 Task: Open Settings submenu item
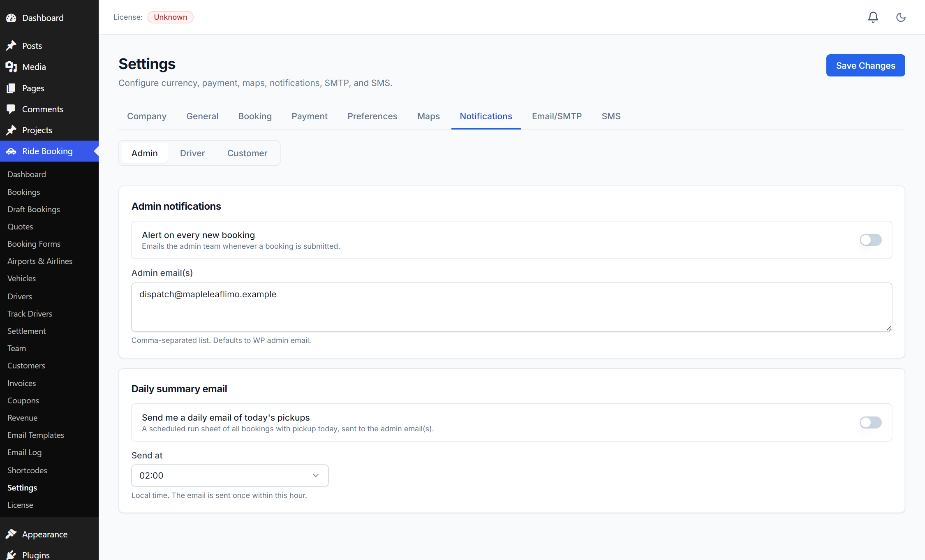point(22,488)
